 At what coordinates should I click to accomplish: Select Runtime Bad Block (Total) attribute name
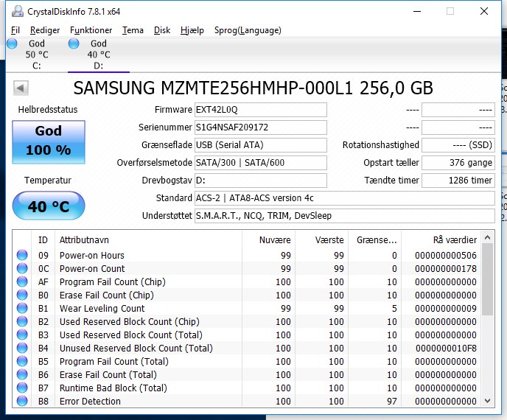tap(113, 388)
